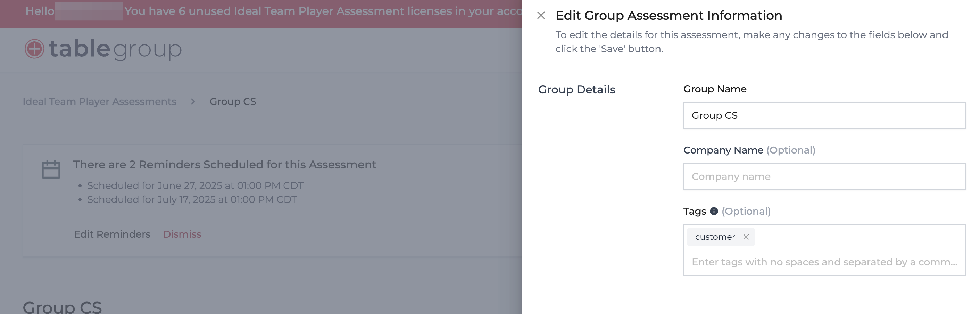The width and height of the screenshot is (980, 314).
Task: Click the July 17 scheduled reminder
Action: [x=192, y=200]
